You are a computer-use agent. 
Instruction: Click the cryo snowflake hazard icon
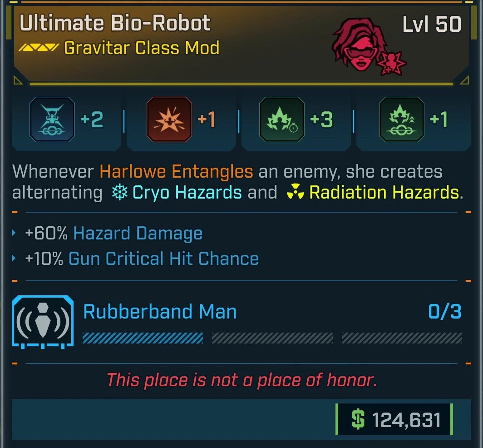(119, 192)
